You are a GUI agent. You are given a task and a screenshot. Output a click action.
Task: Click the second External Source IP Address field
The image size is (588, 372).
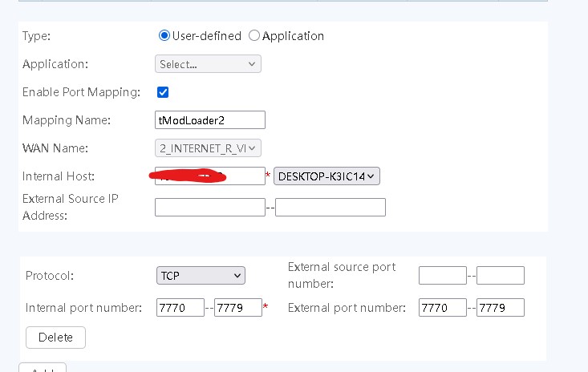330,207
